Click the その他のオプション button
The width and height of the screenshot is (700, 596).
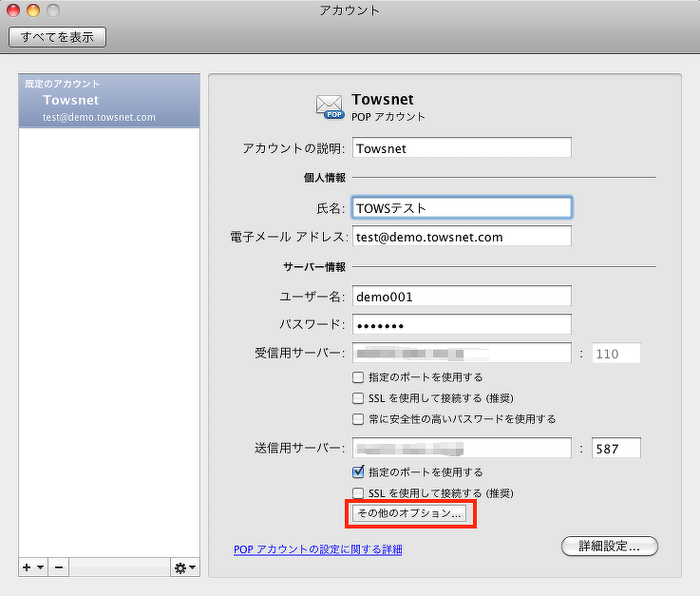tap(409, 513)
